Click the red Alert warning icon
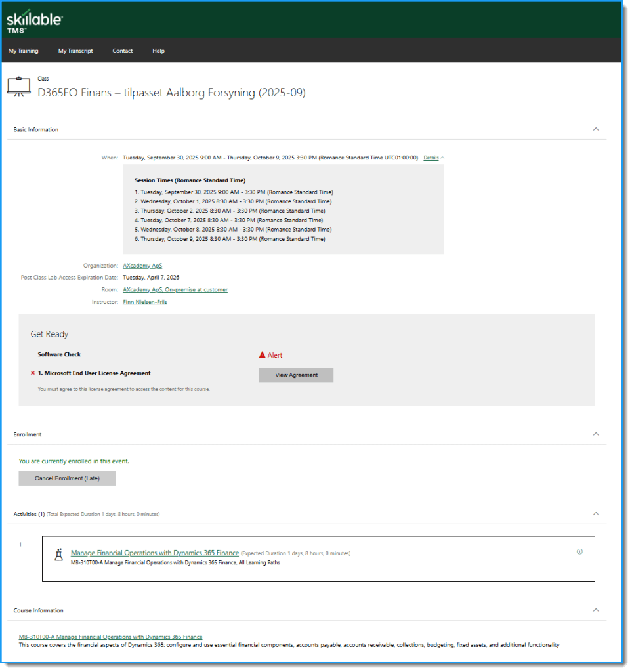 pos(263,355)
